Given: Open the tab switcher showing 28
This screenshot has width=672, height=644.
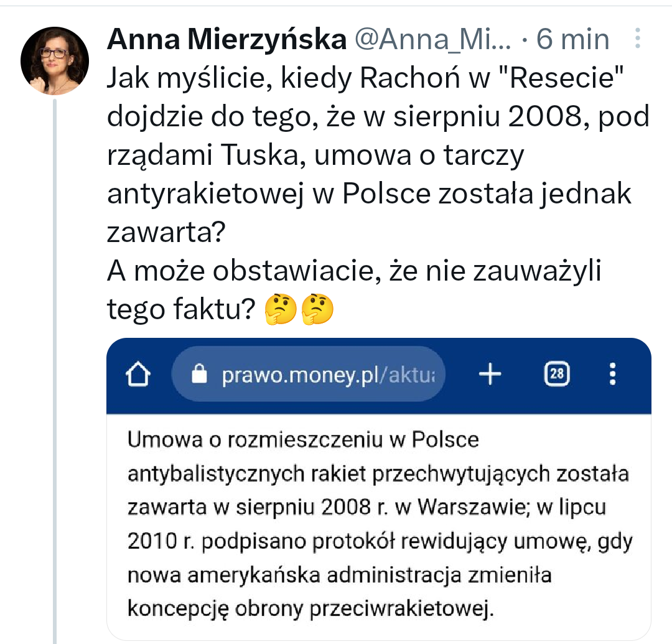Looking at the screenshot, I should coord(557,375).
